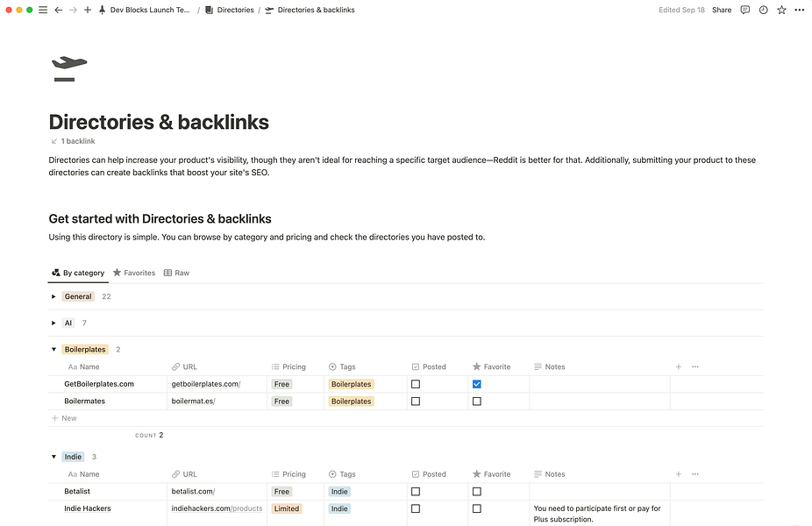This screenshot has width=812, height=526.
Task: Open the more options ellipsis menu
Action: tap(799, 10)
